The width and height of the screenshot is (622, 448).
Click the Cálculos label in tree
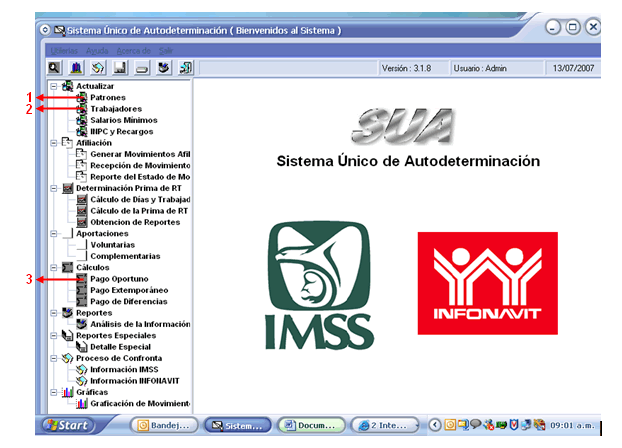pos(92,267)
